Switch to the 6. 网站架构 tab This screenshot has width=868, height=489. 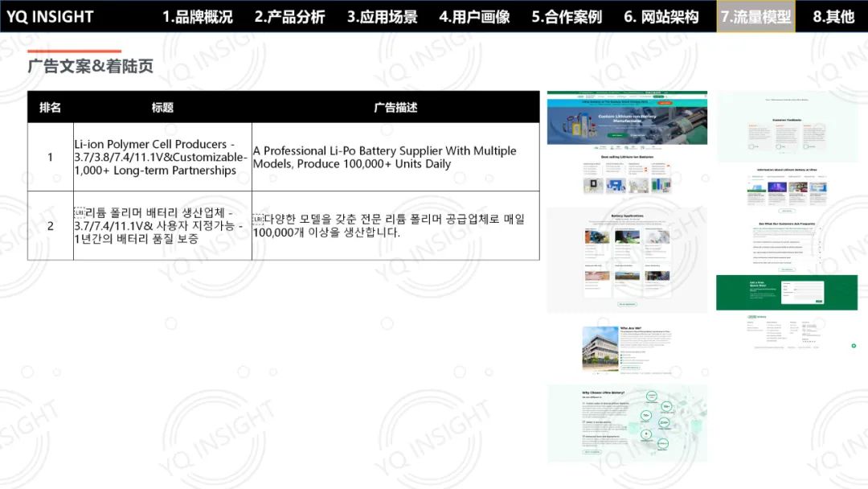click(x=661, y=17)
